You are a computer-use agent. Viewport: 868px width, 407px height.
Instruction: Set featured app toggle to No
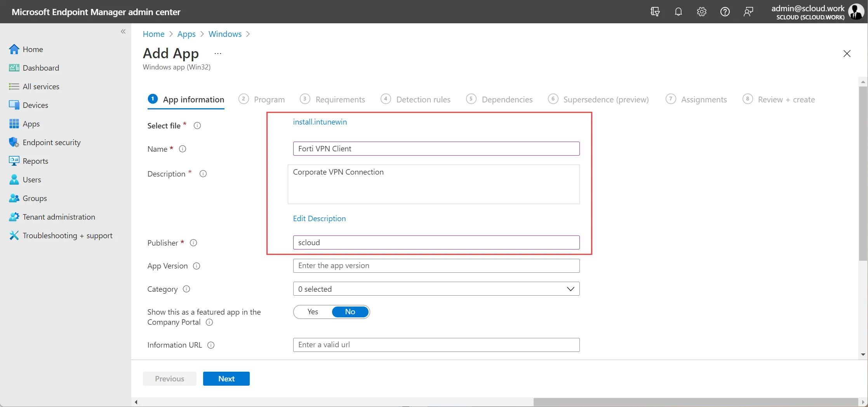(350, 312)
